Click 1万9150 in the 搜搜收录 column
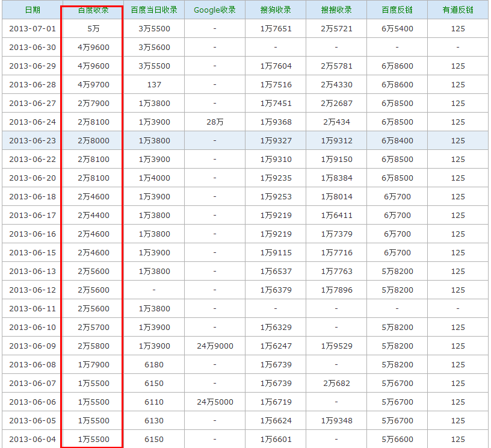The image size is (491, 448). point(336,159)
